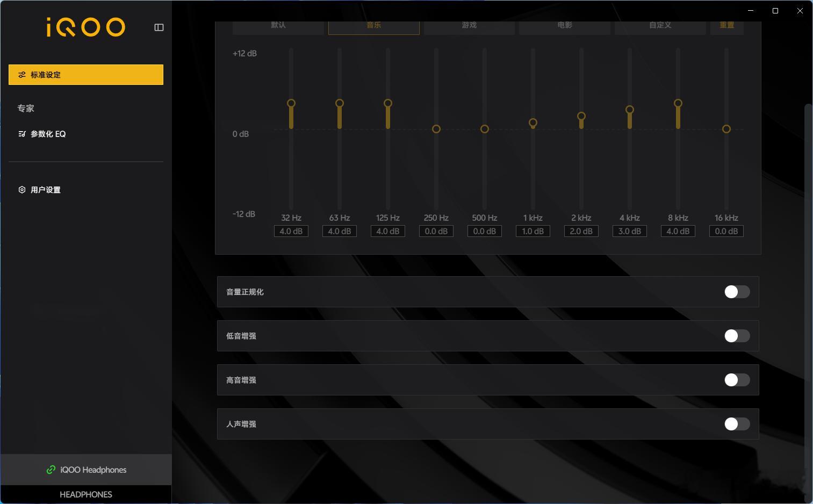Screen dimensions: 813x504
Task: Click the 63 Hz slider handle
Action: (340, 103)
